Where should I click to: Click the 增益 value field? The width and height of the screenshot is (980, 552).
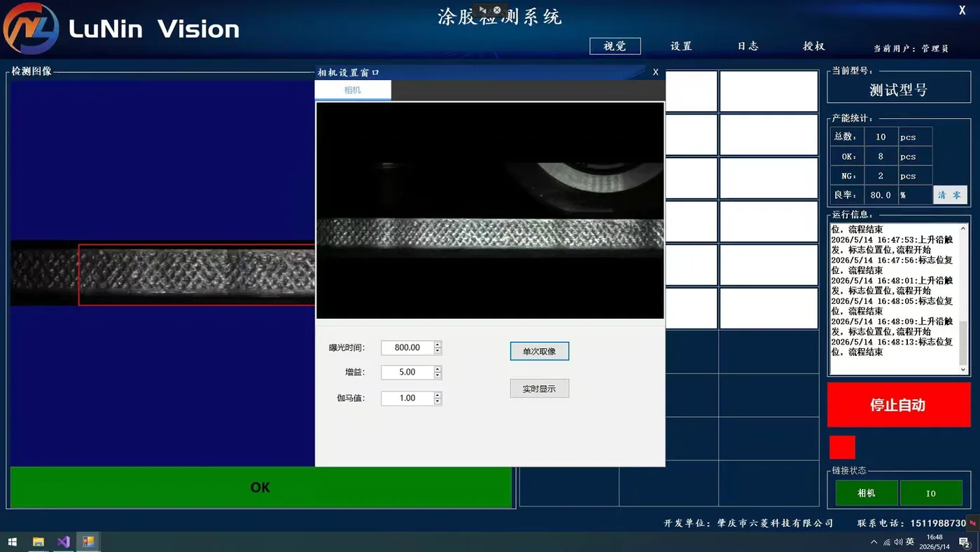407,372
